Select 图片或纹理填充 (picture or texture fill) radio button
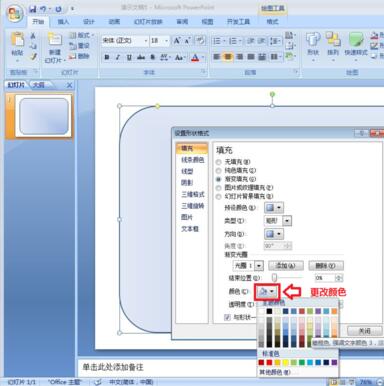This screenshot has width=384, height=386. (219, 188)
